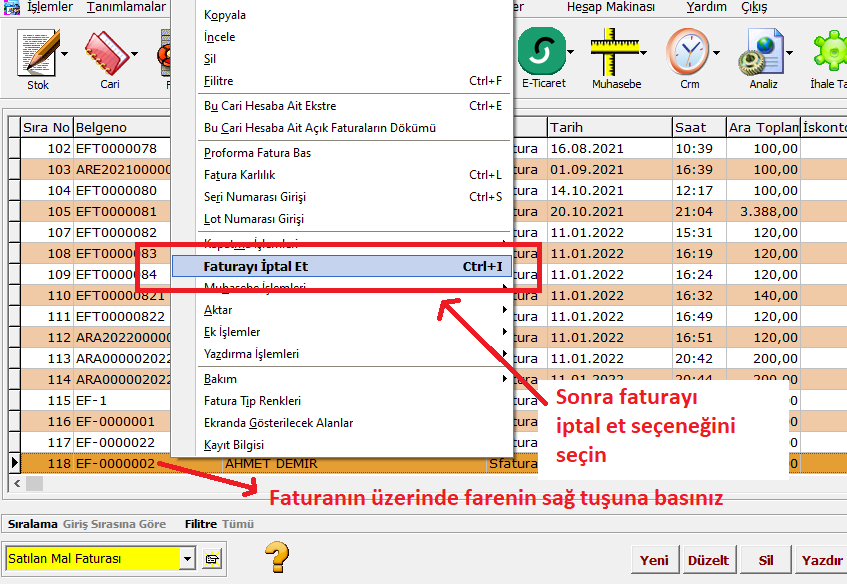This screenshot has height=584, width=847.
Task: Expand the Crm dropdown arrow
Action: tap(716, 53)
